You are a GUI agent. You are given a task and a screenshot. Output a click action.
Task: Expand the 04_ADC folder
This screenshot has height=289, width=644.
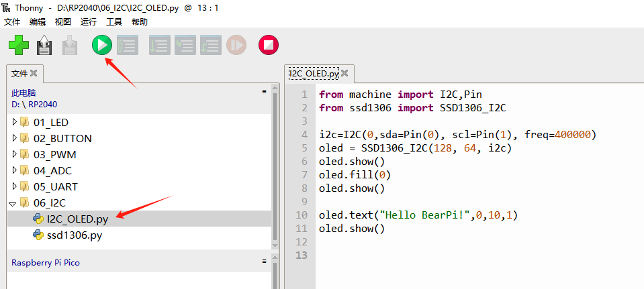pos(14,170)
